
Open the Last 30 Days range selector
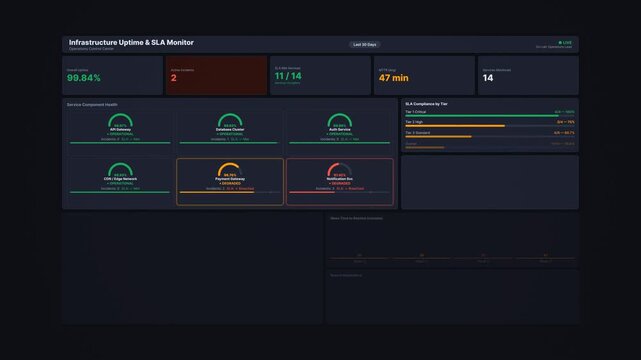[365, 45]
